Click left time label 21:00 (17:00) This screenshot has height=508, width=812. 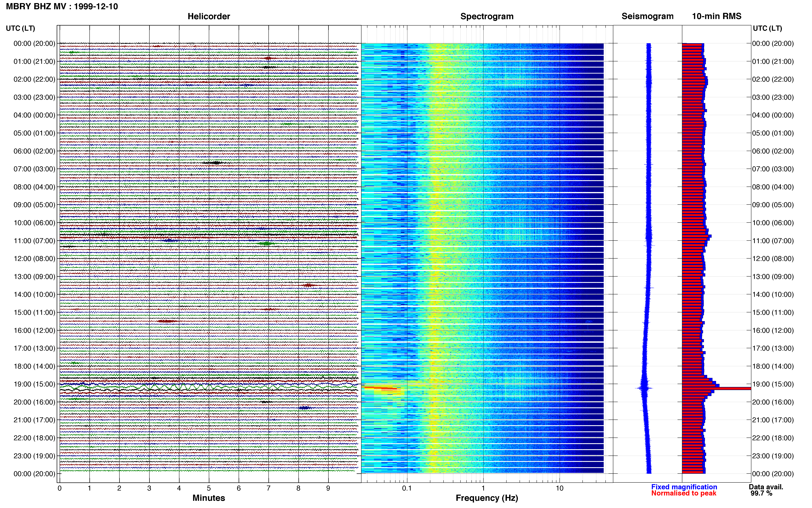point(34,420)
